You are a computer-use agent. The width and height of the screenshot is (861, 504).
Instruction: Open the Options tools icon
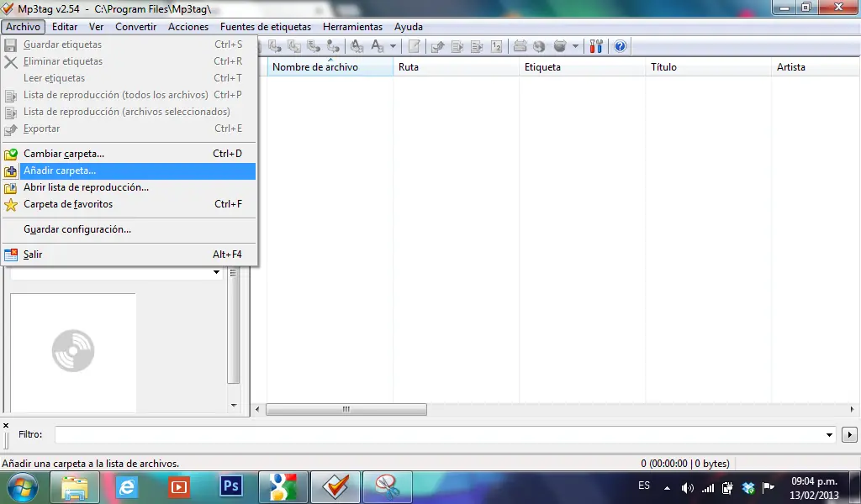(x=596, y=46)
